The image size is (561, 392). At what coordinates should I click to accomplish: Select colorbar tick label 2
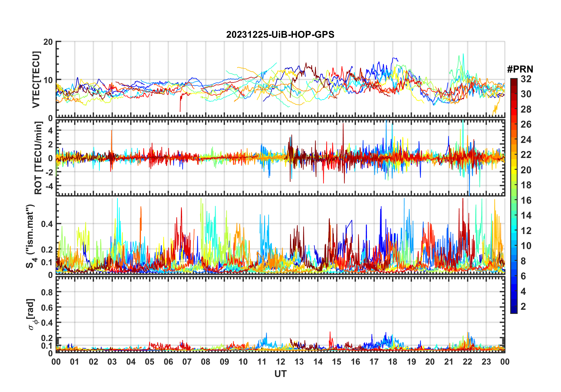click(523, 307)
